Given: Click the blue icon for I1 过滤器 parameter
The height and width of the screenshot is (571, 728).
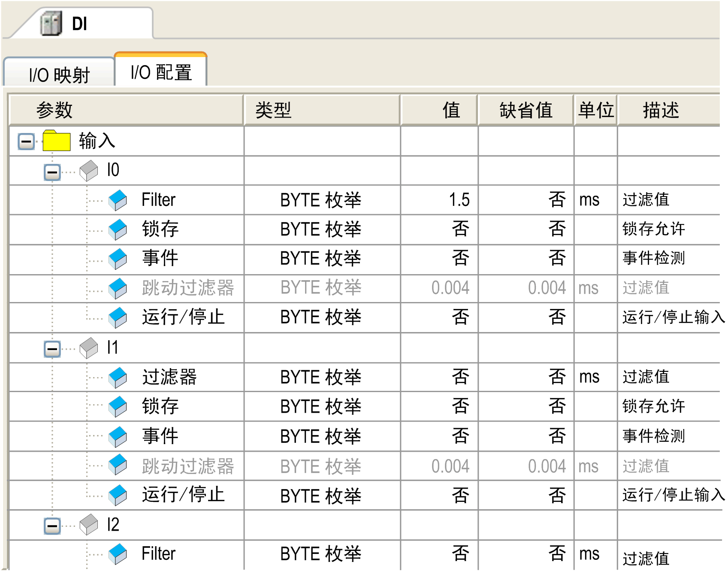Looking at the screenshot, I should click(x=118, y=378).
